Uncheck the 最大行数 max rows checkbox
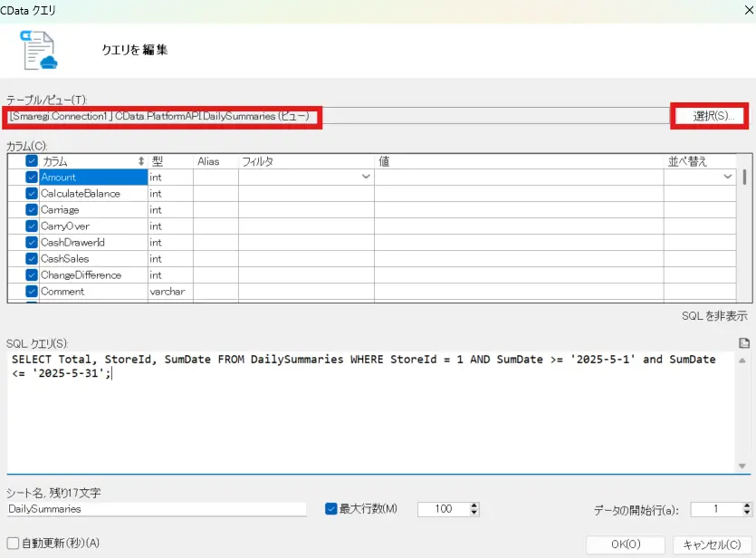 click(330, 509)
